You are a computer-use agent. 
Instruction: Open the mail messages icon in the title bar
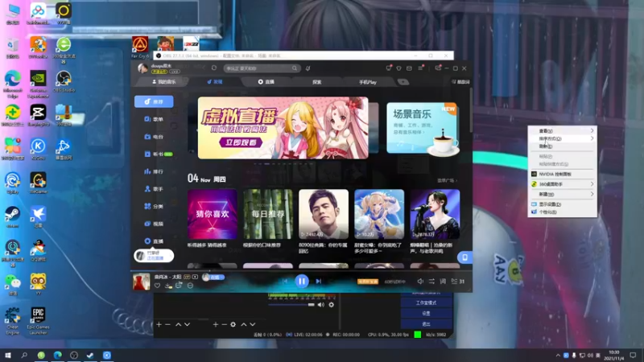pos(409,68)
